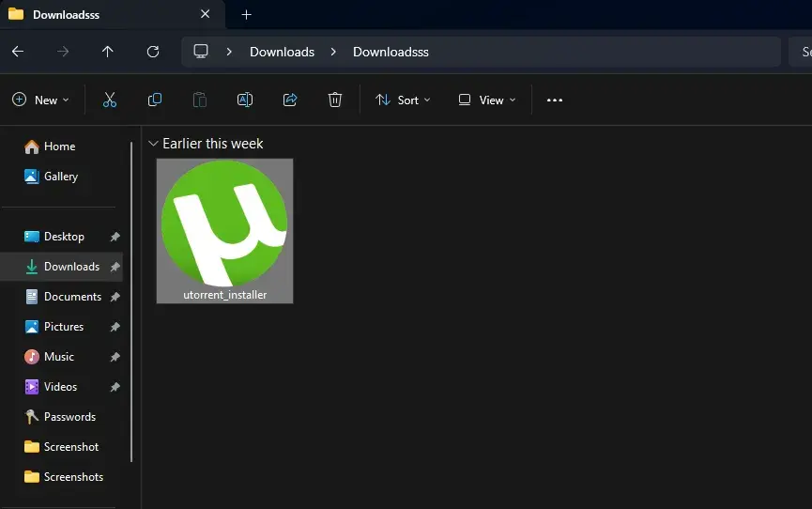Screen dimensions: 812x509
Task: Navigate back with the left arrow
Action: (x=17, y=52)
